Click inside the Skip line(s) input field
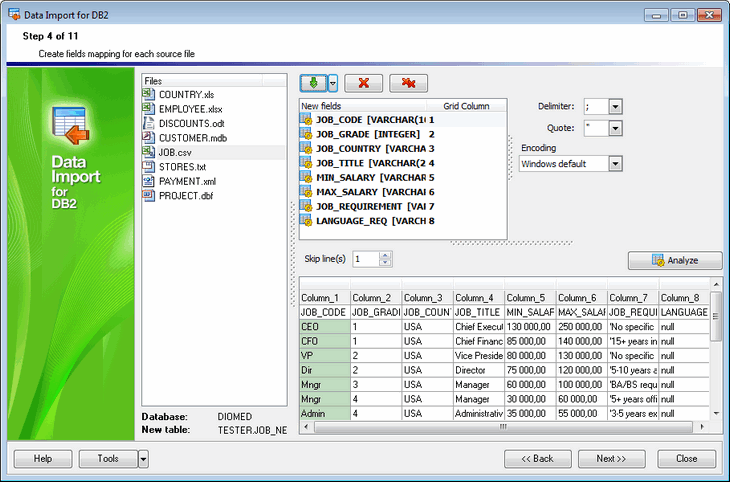 point(365,259)
